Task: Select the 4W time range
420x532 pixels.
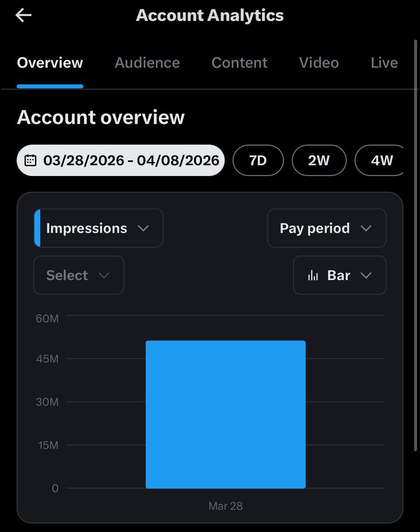Action: point(380,160)
